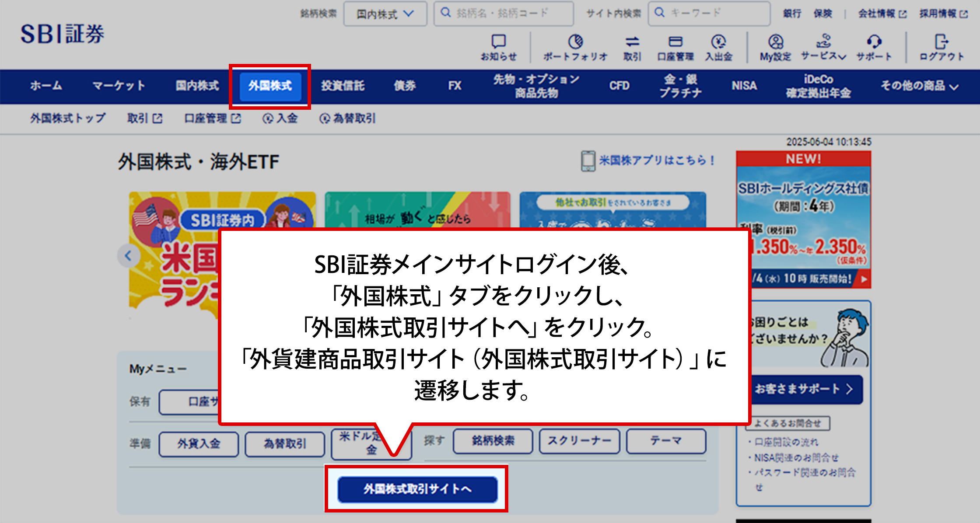This screenshot has width=980, height=523.
Task: Open the 為替取引 submenu link
Action: (x=347, y=118)
